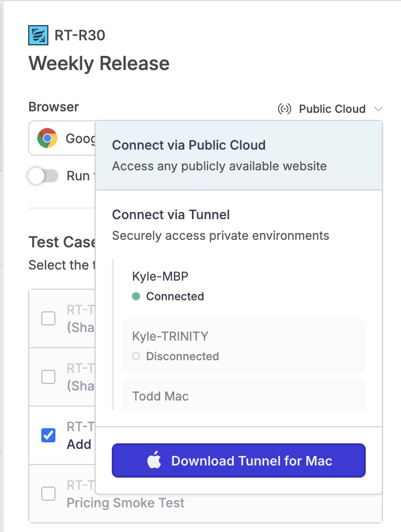Click the broadcast signal icon beside Public Cloud

285,109
